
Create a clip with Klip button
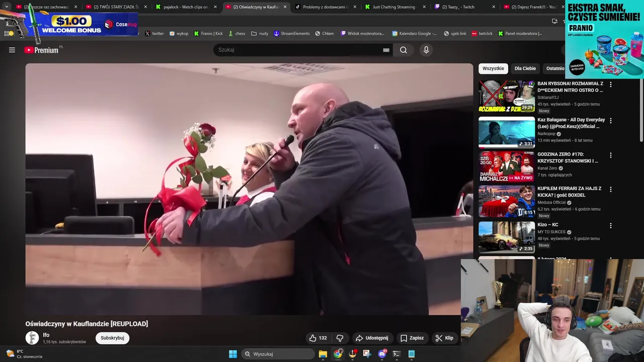click(x=444, y=338)
